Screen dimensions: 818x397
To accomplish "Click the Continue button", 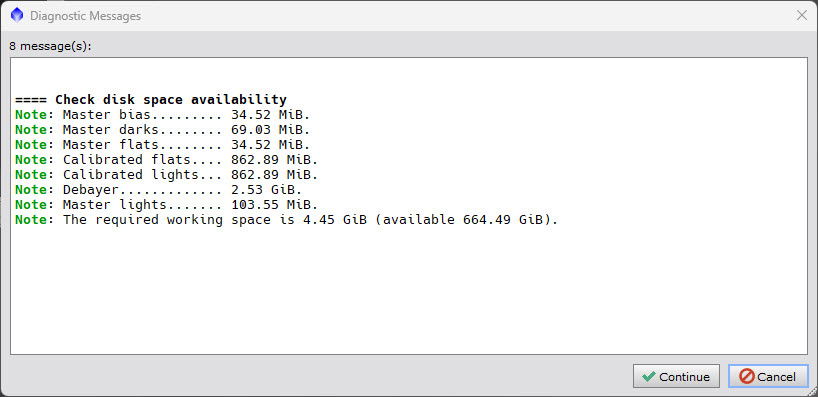I will pos(676,376).
